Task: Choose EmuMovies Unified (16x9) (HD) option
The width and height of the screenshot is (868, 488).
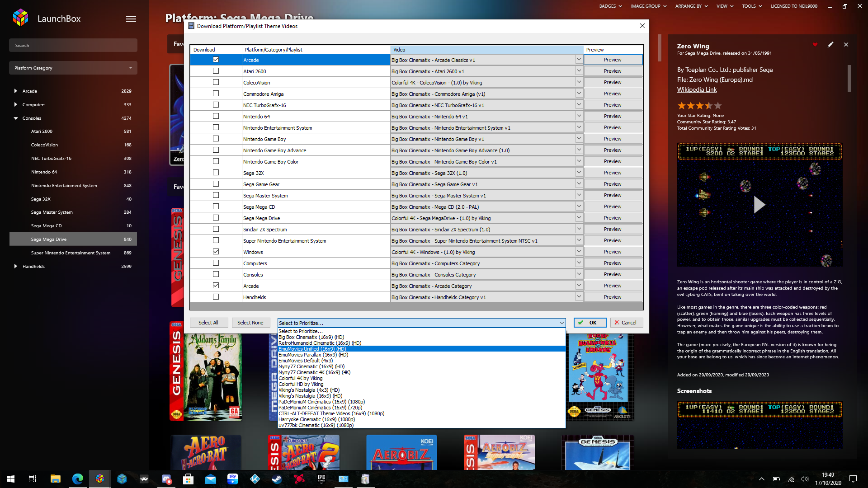Action: click(x=312, y=349)
